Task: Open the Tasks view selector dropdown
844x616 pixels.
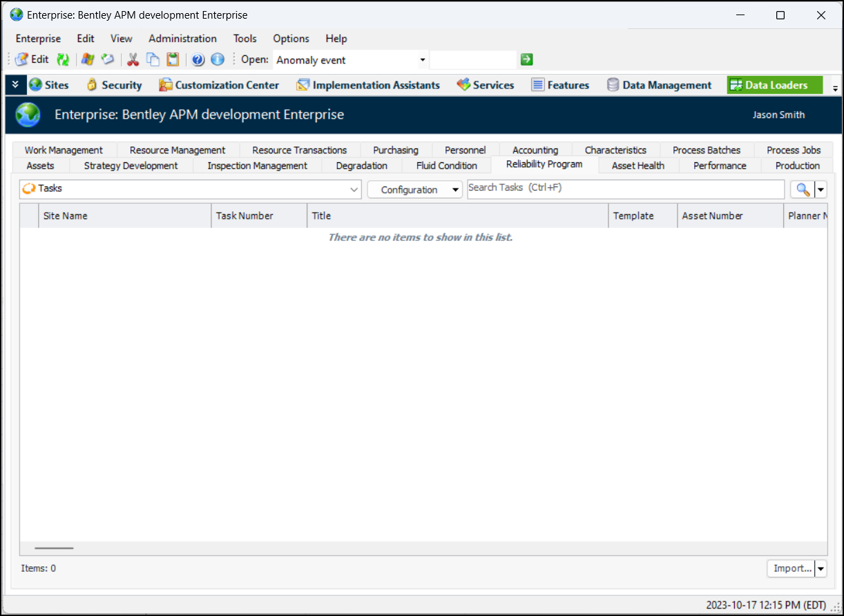Action: [x=354, y=189]
